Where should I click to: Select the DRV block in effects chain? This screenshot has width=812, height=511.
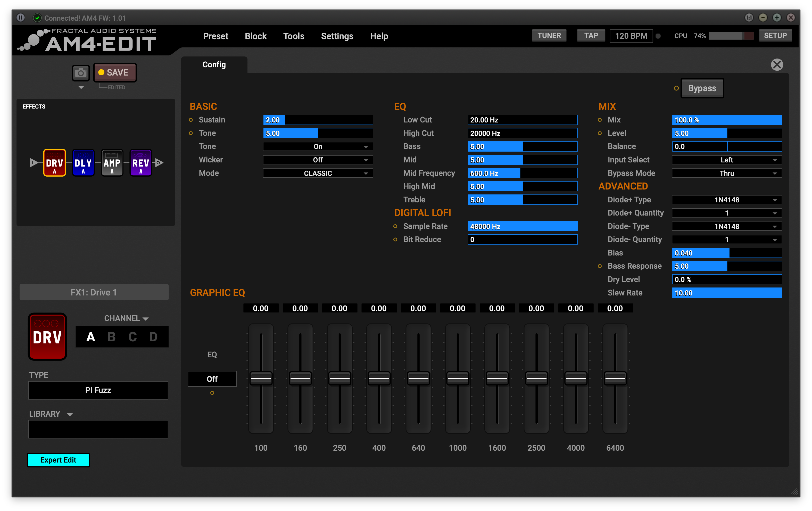[54, 163]
